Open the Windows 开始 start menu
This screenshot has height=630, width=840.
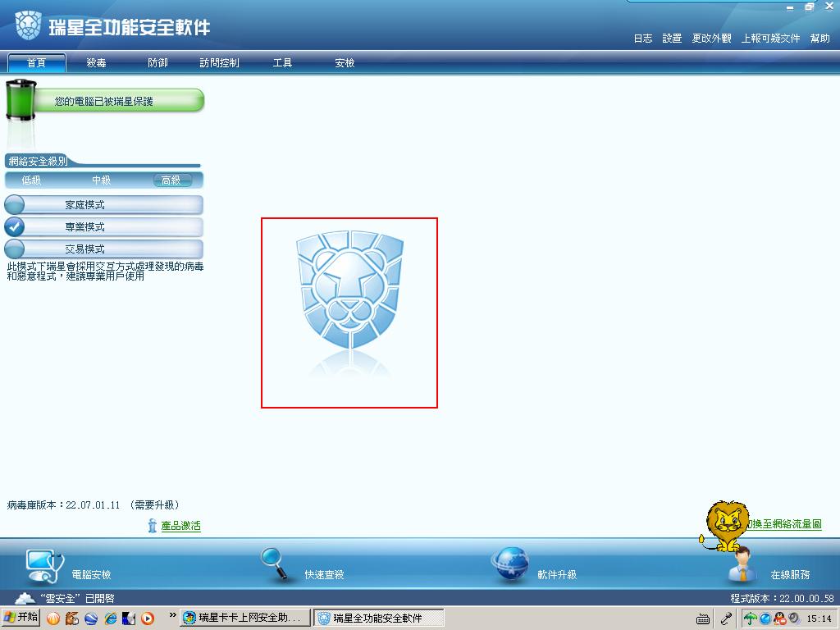coord(21,618)
